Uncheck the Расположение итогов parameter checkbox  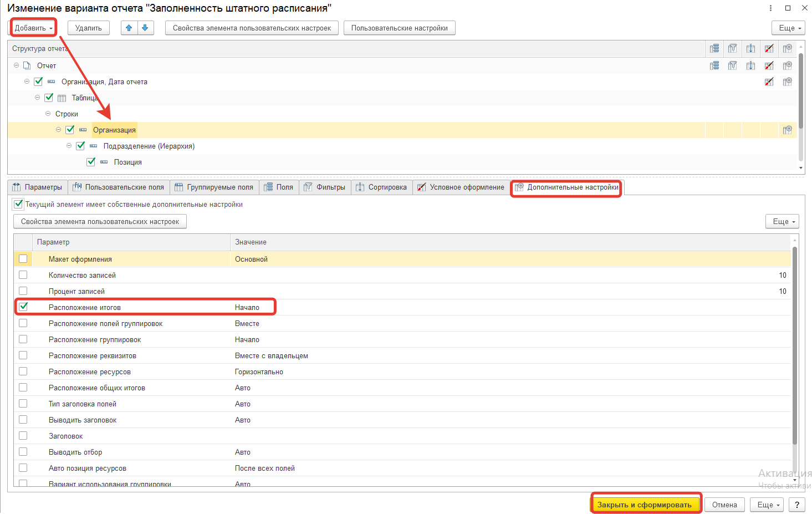point(23,307)
